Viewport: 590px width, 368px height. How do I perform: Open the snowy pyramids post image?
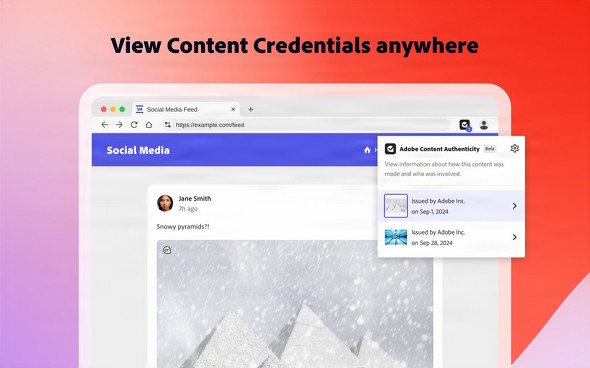coord(295,304)
